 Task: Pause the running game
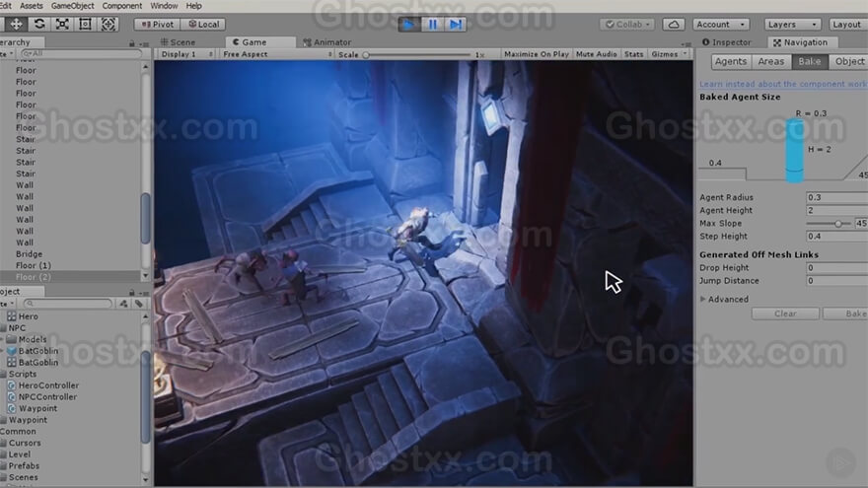[x=432, y=25]
